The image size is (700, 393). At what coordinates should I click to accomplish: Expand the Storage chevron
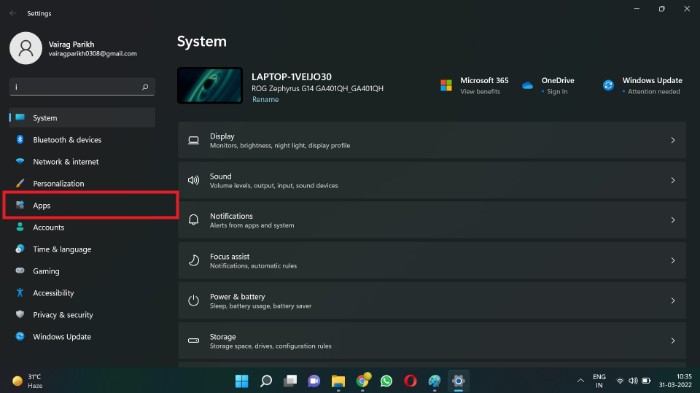pyautogui.click(x=673, y=341)
